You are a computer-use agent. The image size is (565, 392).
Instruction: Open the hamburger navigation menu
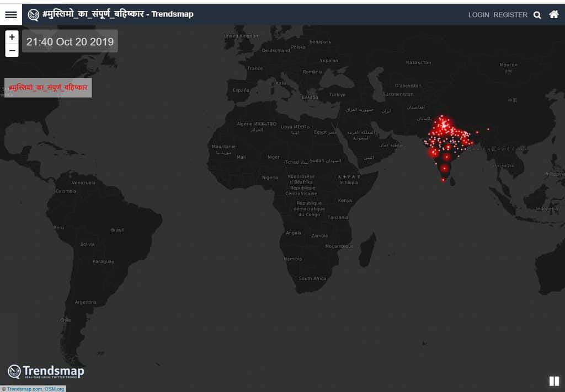click(x=11, y=14)
